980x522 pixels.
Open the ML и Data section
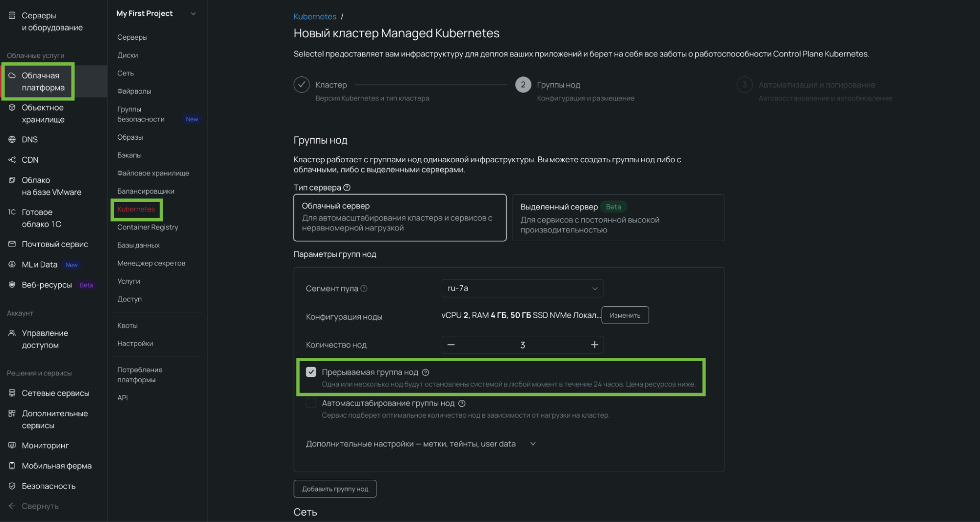pos(41,264)
